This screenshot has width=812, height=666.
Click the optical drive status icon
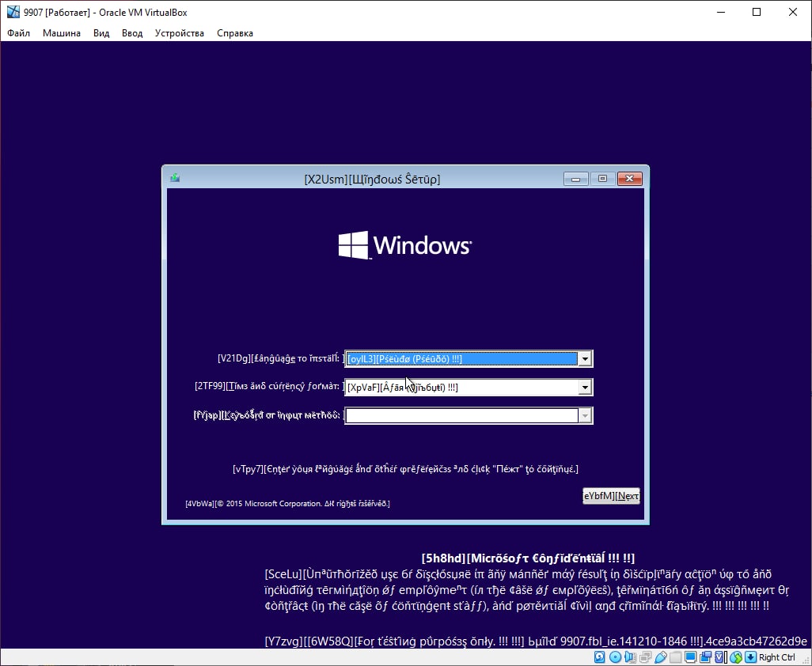615,657
